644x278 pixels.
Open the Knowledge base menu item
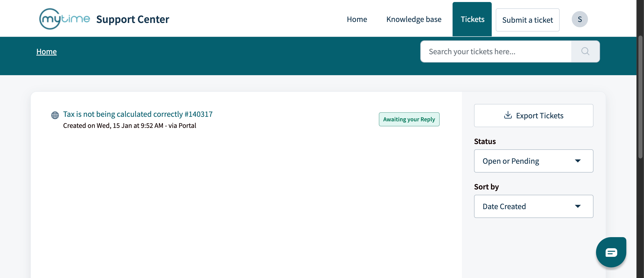point(414,19)
